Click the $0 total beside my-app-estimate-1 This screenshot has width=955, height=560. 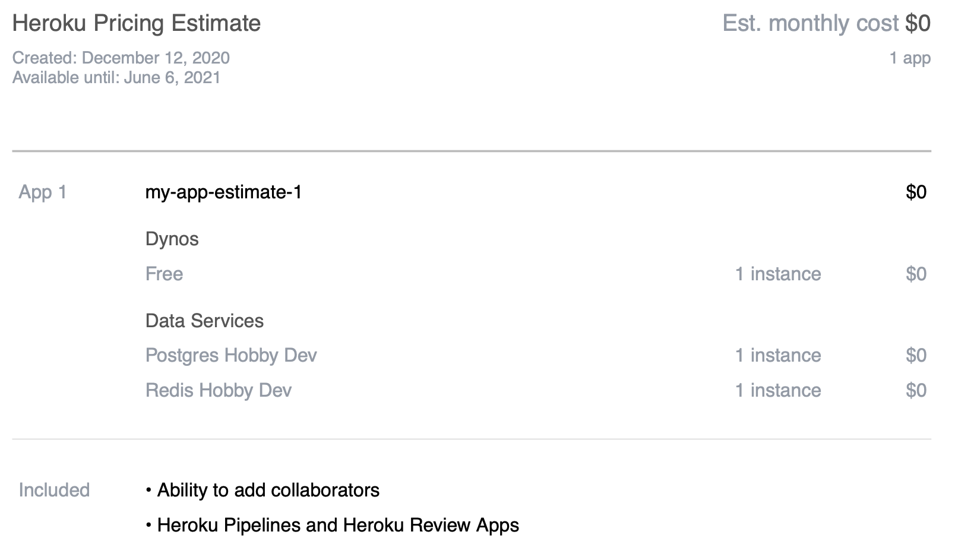[x=916, y=192]
